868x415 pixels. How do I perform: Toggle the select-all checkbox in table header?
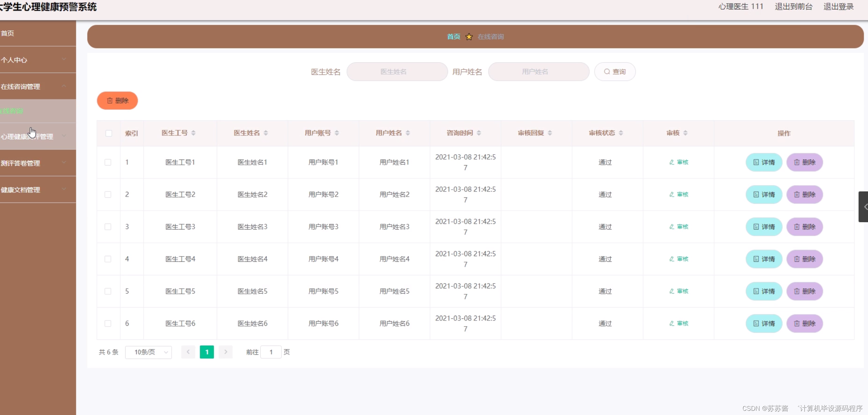point(109,133)
